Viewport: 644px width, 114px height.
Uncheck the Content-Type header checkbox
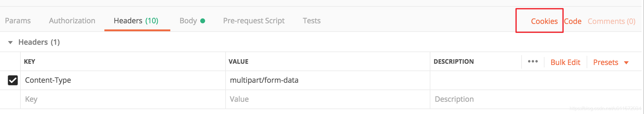(13, 80)
